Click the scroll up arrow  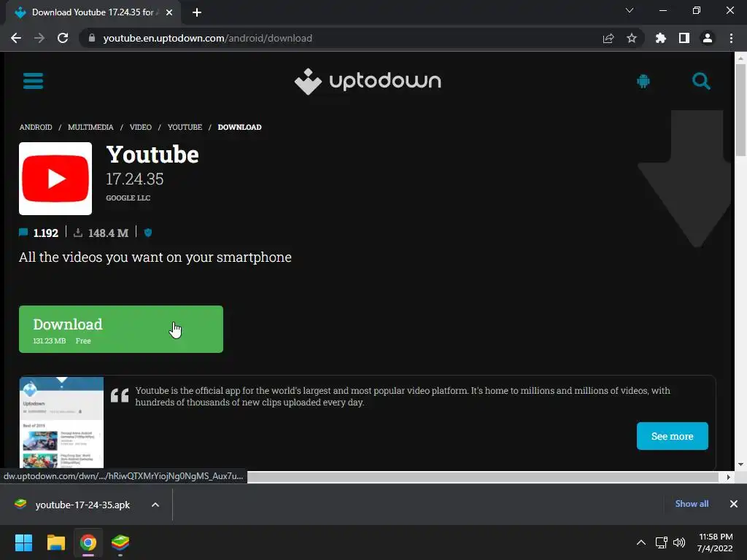tap(740, 58)
